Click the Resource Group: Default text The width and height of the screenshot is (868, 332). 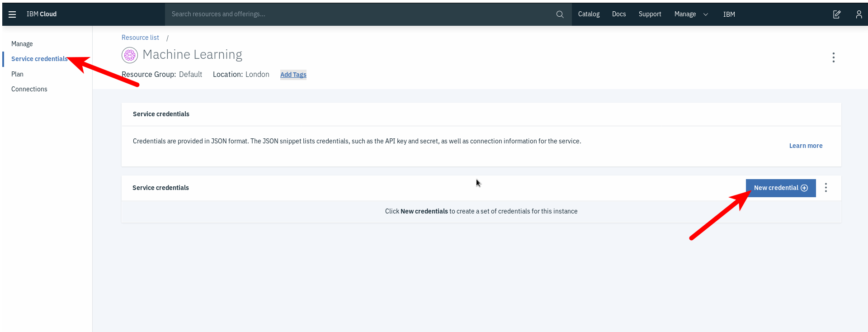[x=162, y=74]
